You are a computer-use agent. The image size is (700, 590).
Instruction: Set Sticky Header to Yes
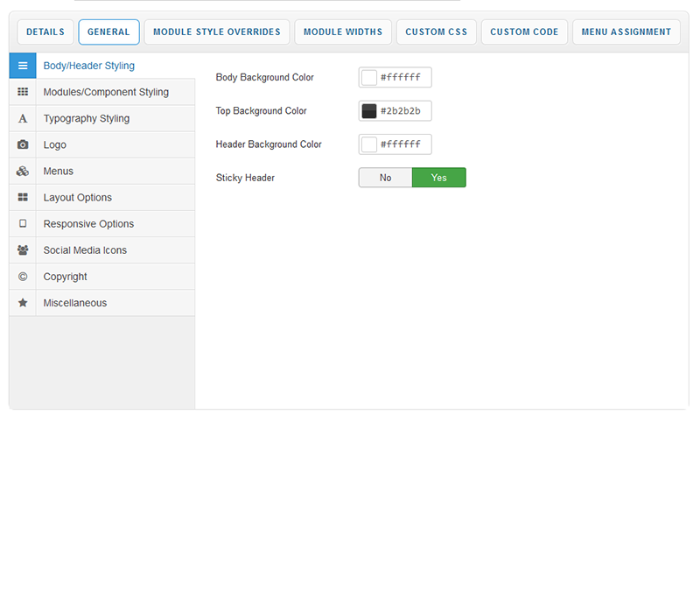click(438, 178)
